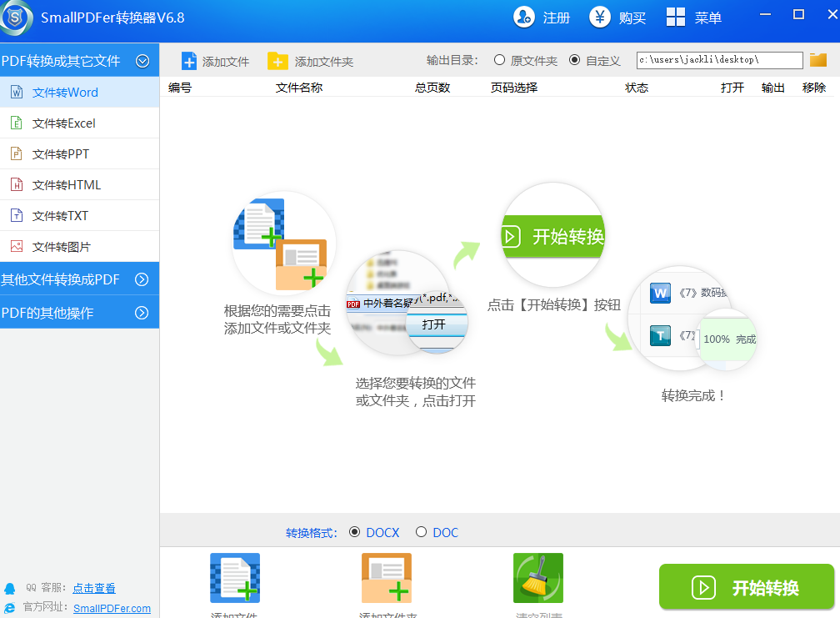Click the 页码选择 column header
Viewport: 840px width, 618px height.
coord(513,88)
